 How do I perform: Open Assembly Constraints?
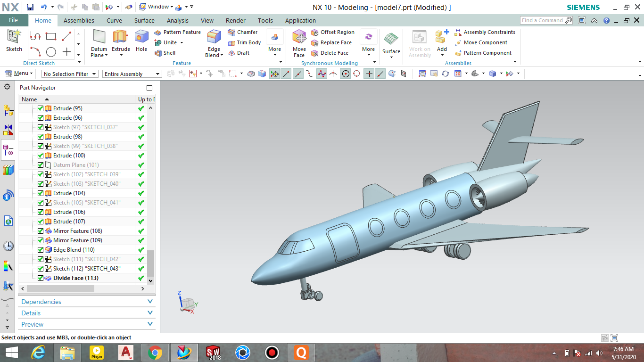(485, 32)
